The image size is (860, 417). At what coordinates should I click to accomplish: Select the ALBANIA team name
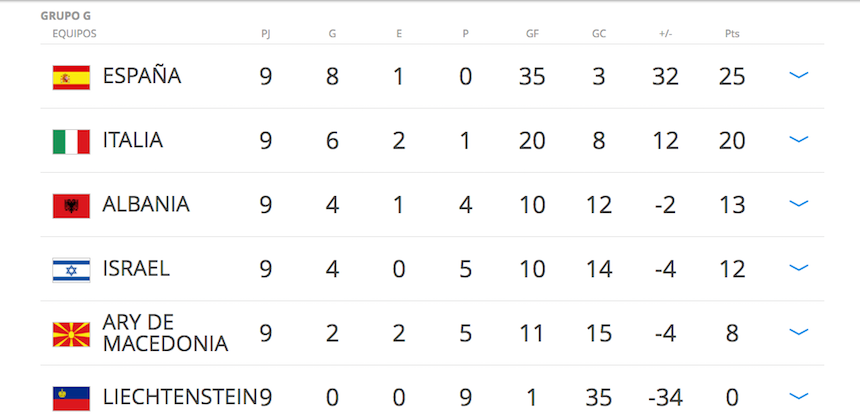(146, 204)
